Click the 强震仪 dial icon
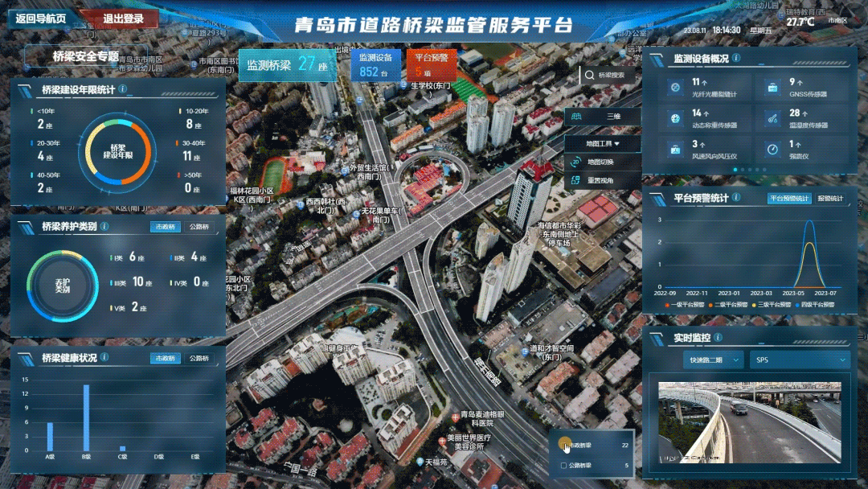Viewport: 868px width, 489px height. 772,150
